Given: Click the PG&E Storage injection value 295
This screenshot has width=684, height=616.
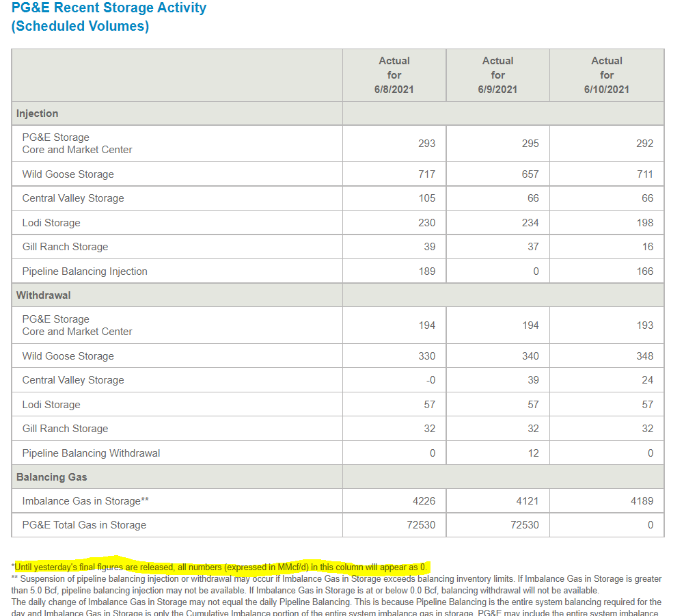Looking at the screenshot, I should (530, 144).
